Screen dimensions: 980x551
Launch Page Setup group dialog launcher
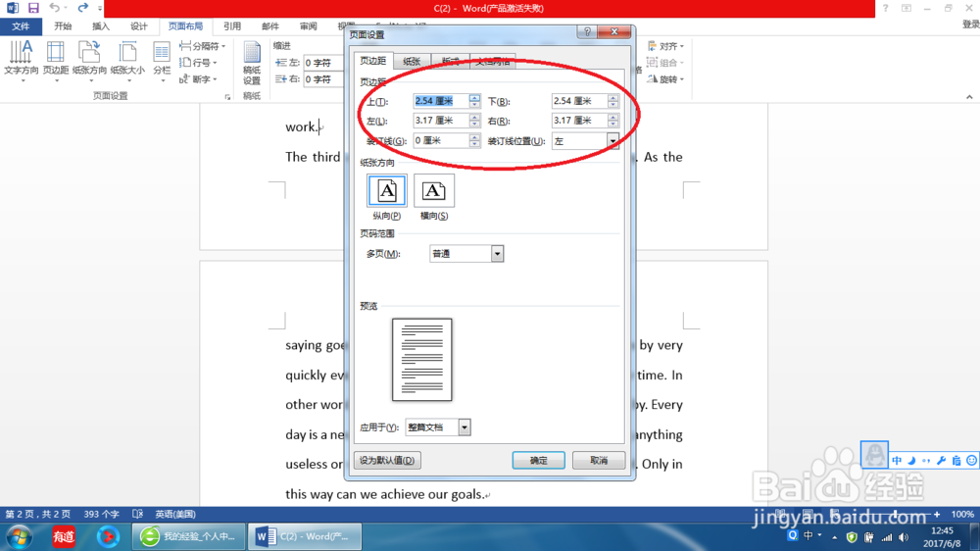click(227, 97)
